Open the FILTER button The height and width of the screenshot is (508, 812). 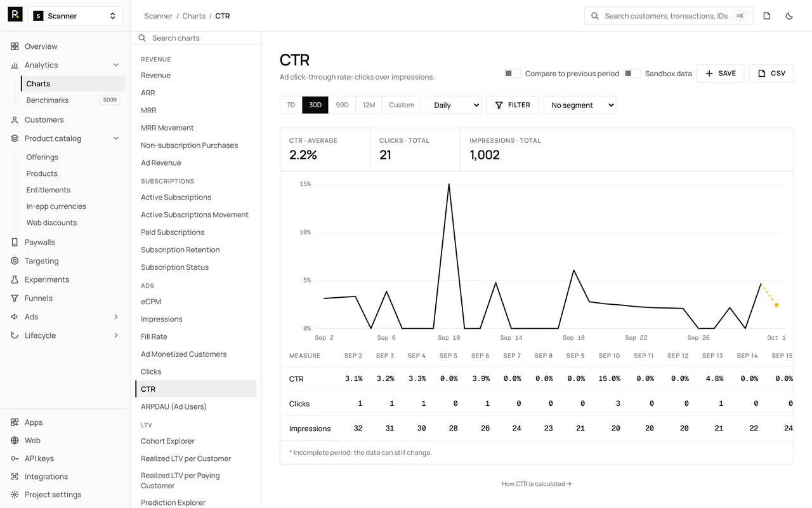(513, 105)
